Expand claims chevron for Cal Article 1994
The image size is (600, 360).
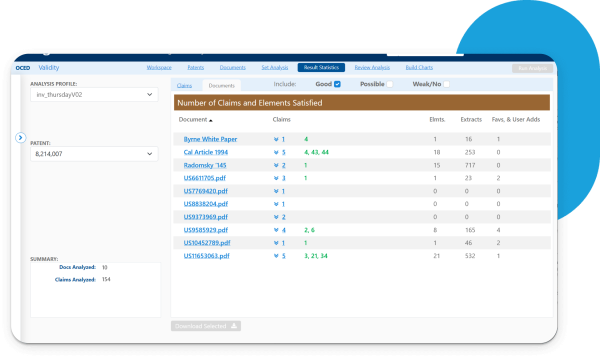tap(276, 152)
